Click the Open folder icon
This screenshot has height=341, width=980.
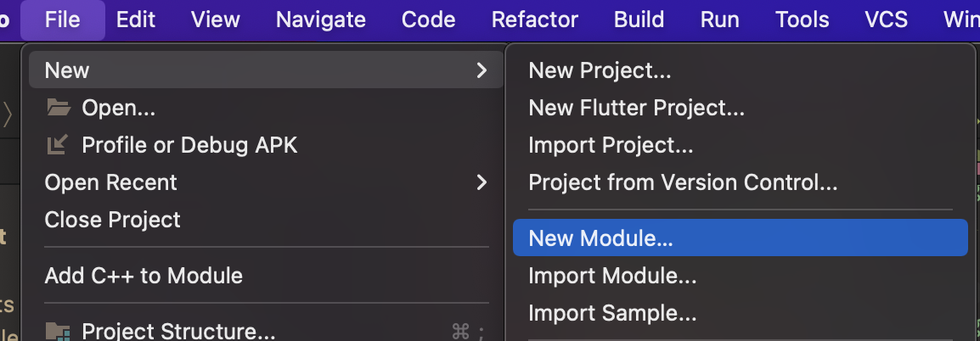tap(58, 108)
